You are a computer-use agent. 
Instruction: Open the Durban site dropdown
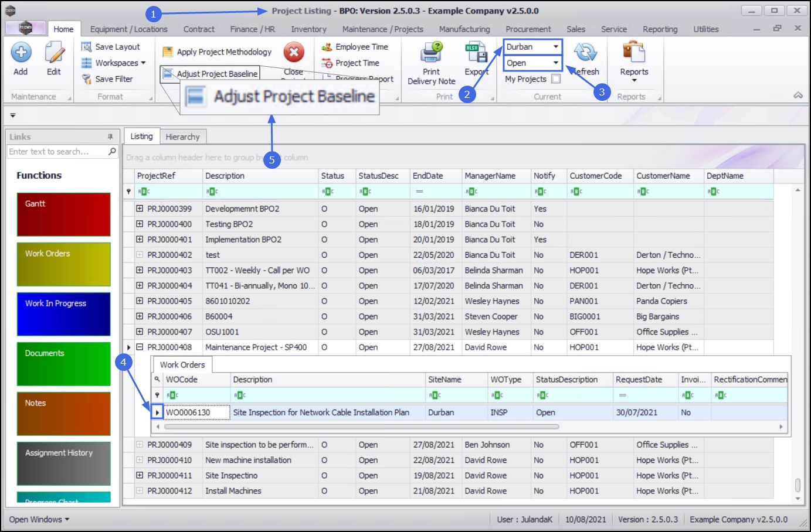pos(555,47)
